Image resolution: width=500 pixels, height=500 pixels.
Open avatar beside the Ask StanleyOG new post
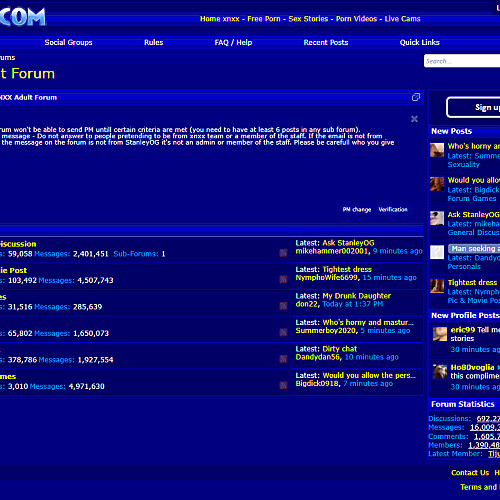pyautogui.click(x=437, y=218)
